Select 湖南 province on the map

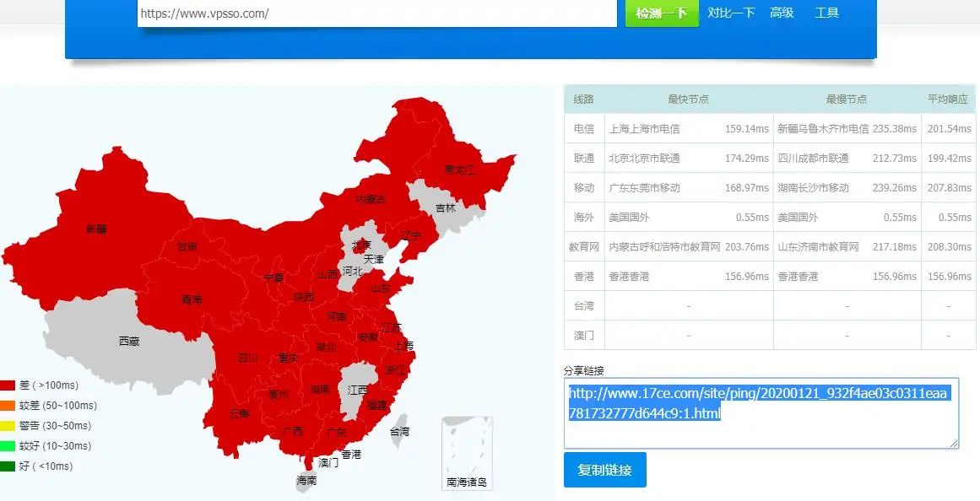[320, 390]
